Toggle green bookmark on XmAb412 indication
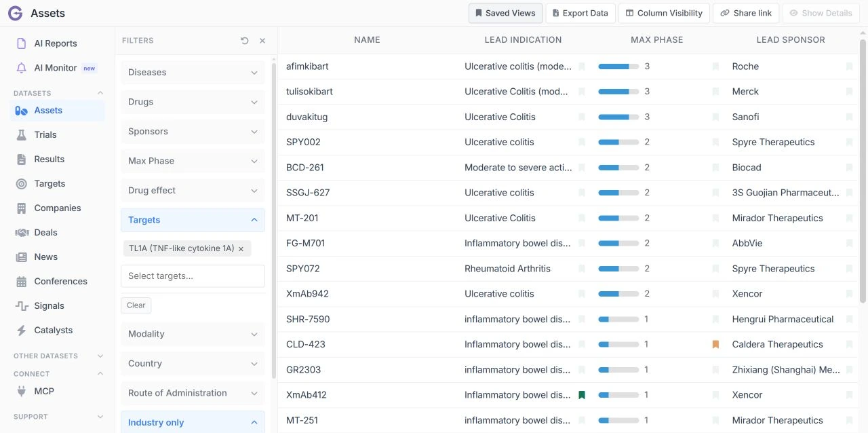 coord(582,395)
